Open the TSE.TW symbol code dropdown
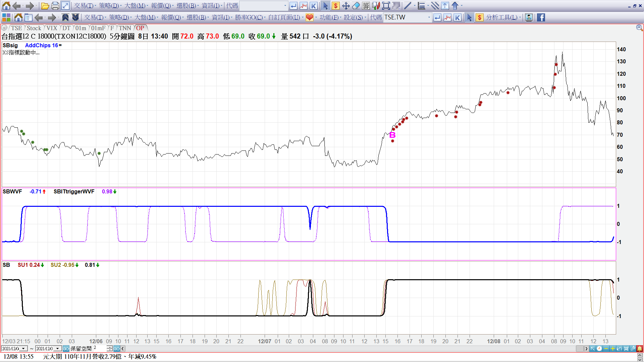This screenshot has width=644, height=362. tap(429, 17)
